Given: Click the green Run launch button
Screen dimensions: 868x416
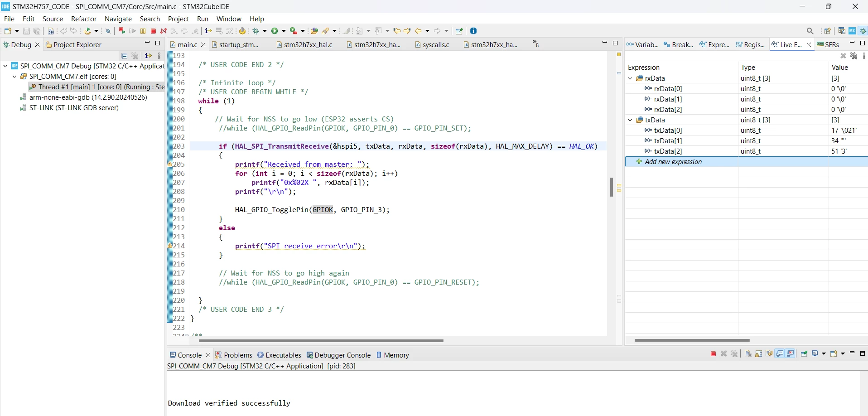Looking at the screenshot, I should pos(275,31).
